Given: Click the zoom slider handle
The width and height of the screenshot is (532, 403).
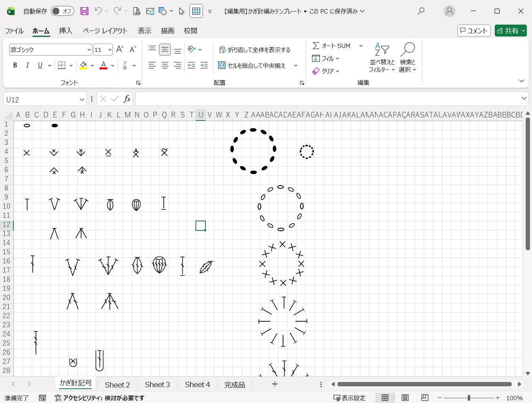Looking at the screenshot, I should (x=469, y=398).
